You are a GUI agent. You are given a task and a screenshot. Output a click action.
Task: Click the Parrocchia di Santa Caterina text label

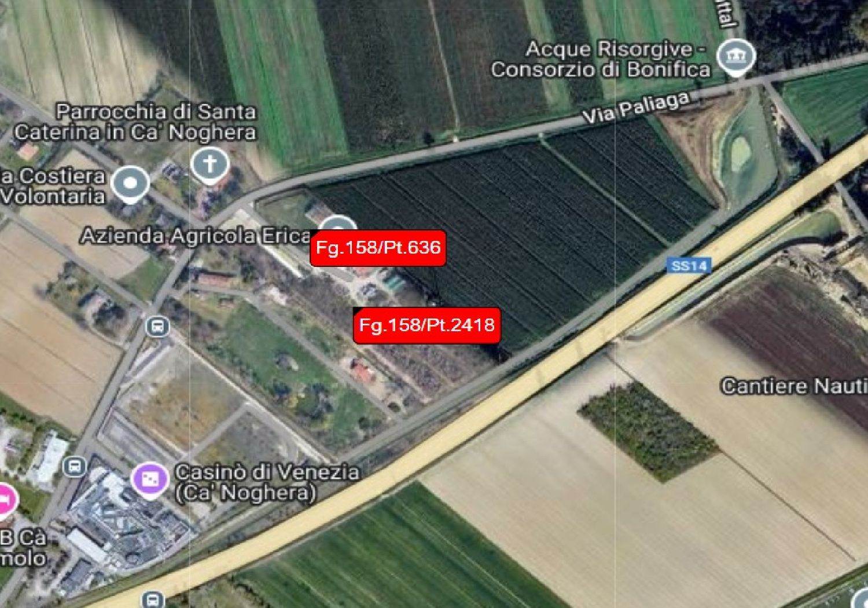pyautogui.click(x=135, y=122)
